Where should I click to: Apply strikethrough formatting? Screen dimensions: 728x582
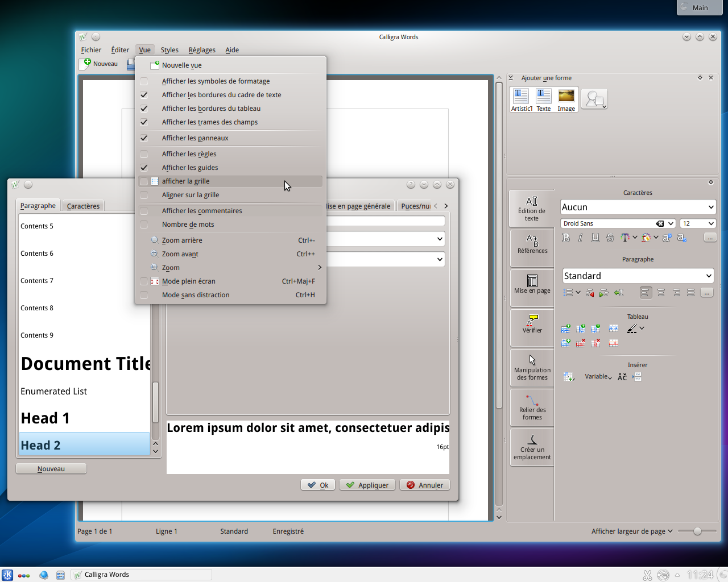tap(610, 238)
